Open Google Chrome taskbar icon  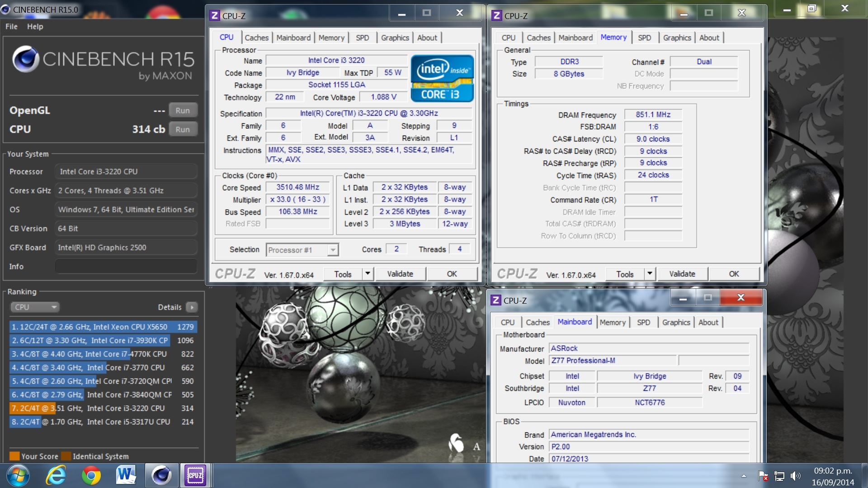click(91, 475)
